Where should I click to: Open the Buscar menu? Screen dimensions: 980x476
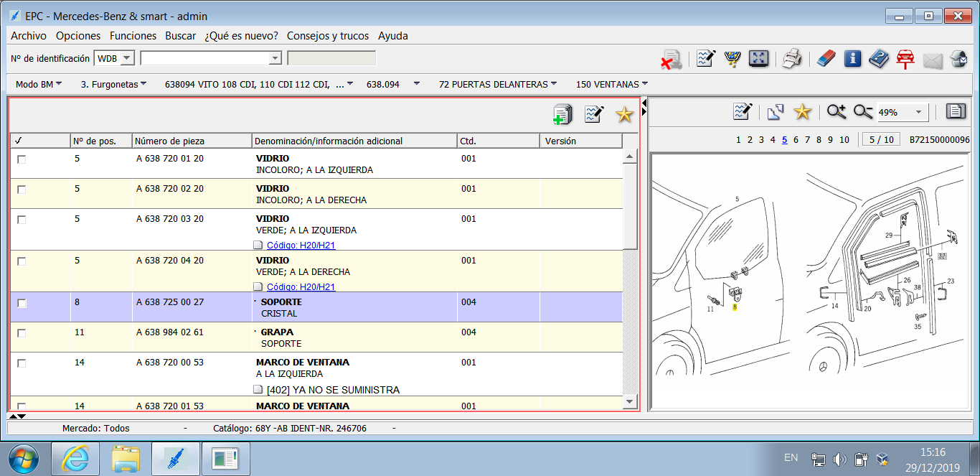[180, 36]
